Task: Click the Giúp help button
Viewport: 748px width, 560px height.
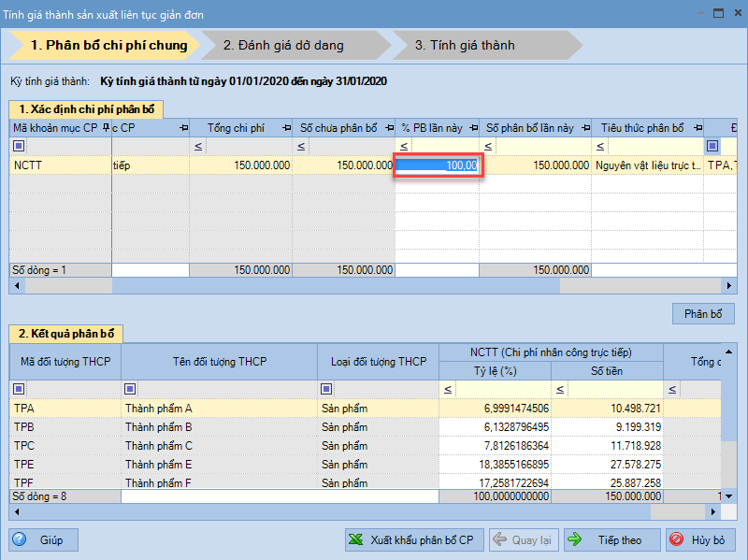Action: [x=43, y=540]
